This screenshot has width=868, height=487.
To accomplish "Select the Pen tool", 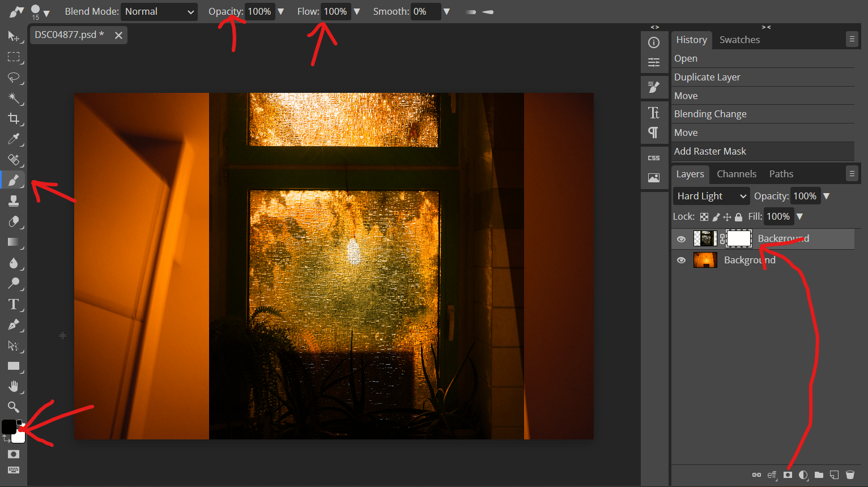I will (x=14, y=324).
